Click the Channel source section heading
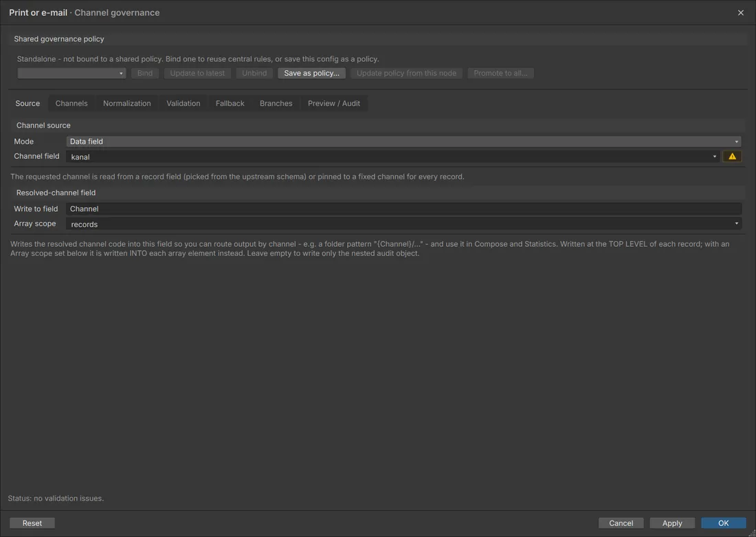Viewport: 756px width, 537px height. click(x=43, y=125)
